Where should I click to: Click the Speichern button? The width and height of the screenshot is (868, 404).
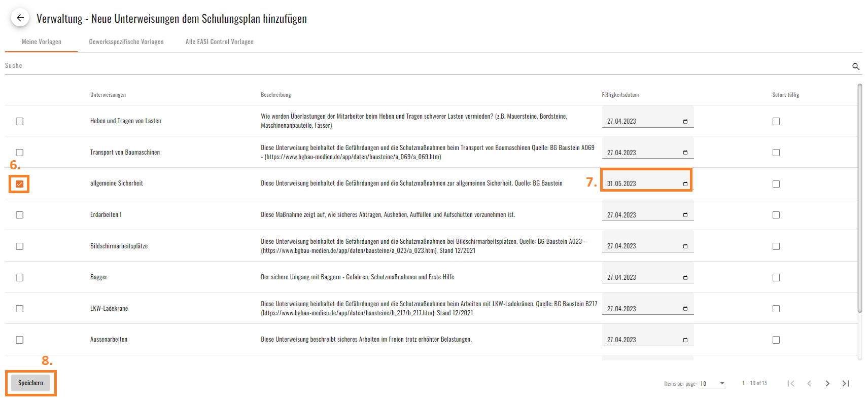pyautogui.click(x=30, y=383)
